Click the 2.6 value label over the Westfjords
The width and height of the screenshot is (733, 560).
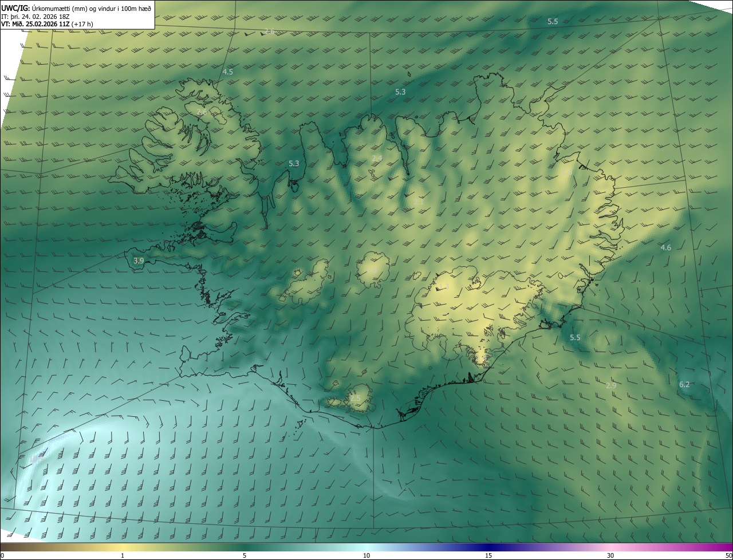tap(202, 112)
